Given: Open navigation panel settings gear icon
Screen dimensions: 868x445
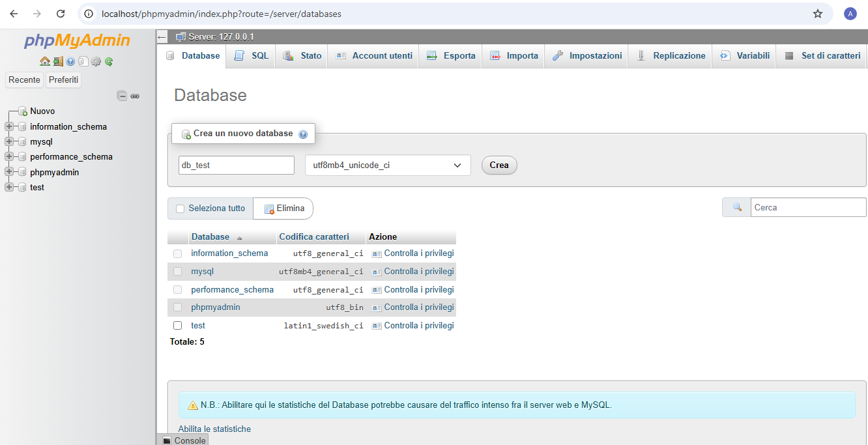Looking at the screenshot, I should [x=96, y=61].
